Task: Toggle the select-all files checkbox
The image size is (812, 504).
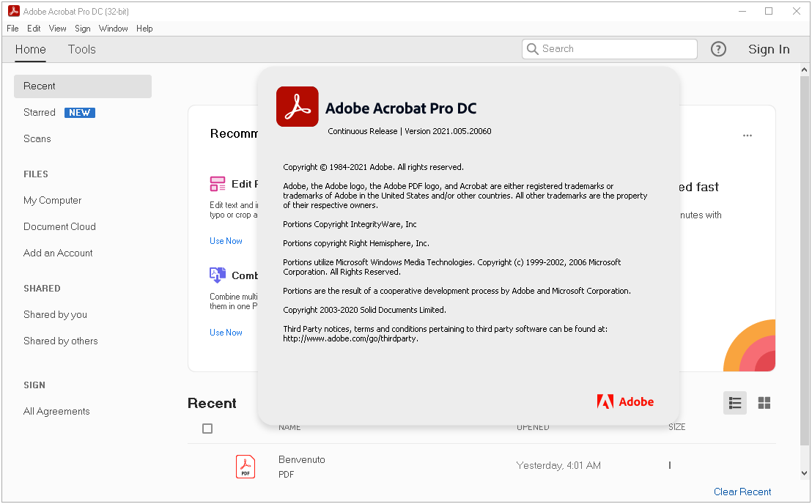Action: tap(207, 429)
